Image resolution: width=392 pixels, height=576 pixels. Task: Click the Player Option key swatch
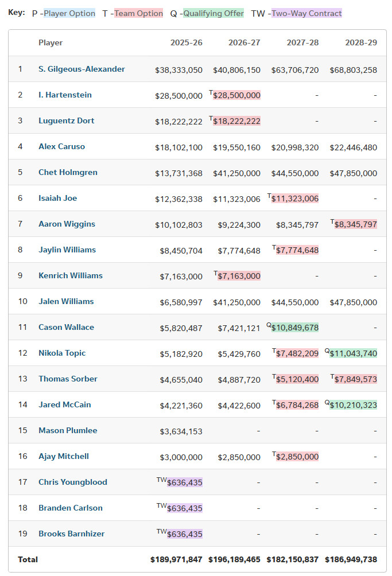(x=69, y=13)
